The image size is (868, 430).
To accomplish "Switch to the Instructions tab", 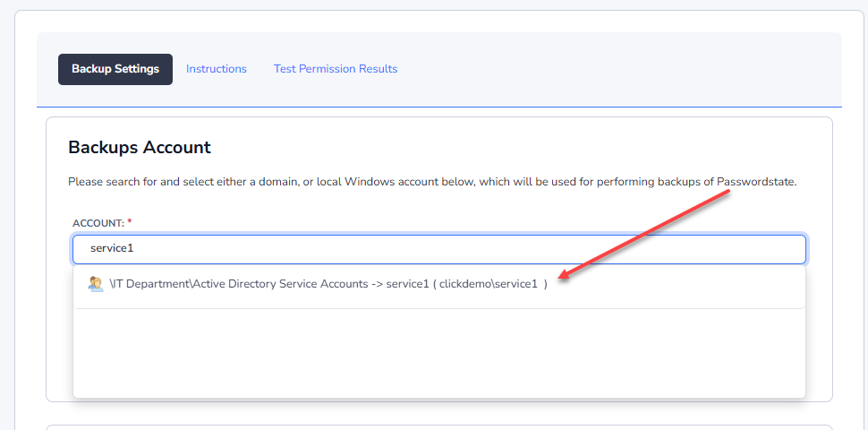I will 217,69.
